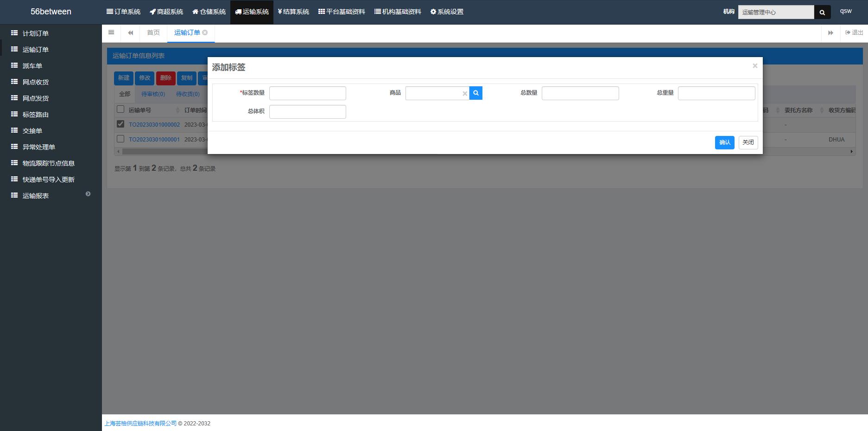Image resolution: width=868 pixels, height=431 pixels.
Task: Click the 确认 button
Action: 725,142
